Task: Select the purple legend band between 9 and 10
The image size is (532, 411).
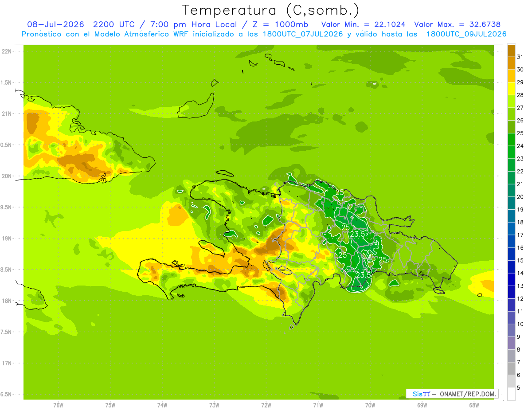Action: point(511,330)
